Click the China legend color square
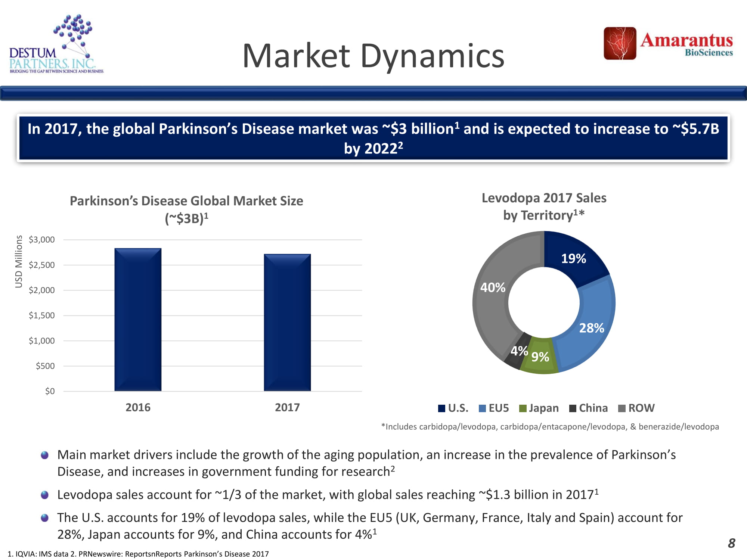Screen dimensions: 747x560 coord(573,408)
